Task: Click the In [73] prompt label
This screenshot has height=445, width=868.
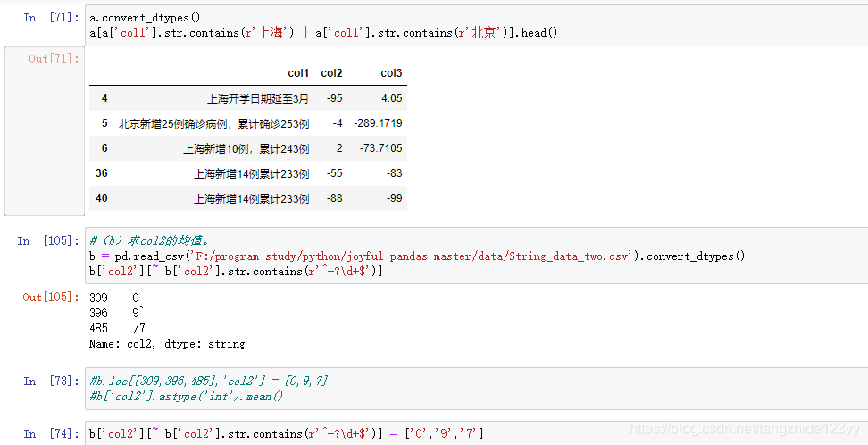Action: pos(52,382)
